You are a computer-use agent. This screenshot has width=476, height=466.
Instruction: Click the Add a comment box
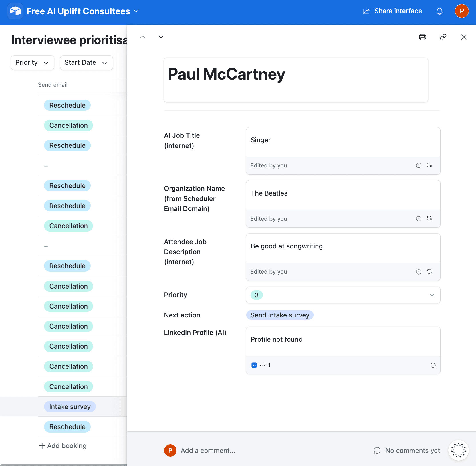[x=208, y=450]
